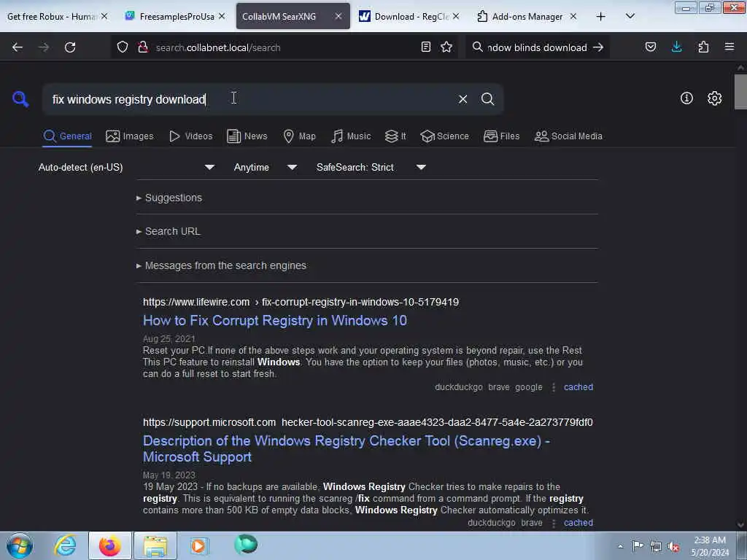Open How to Fix Corrupt Registry result
Screen dimensions: 747x560
pyautogui.click(x=275, y=321)
